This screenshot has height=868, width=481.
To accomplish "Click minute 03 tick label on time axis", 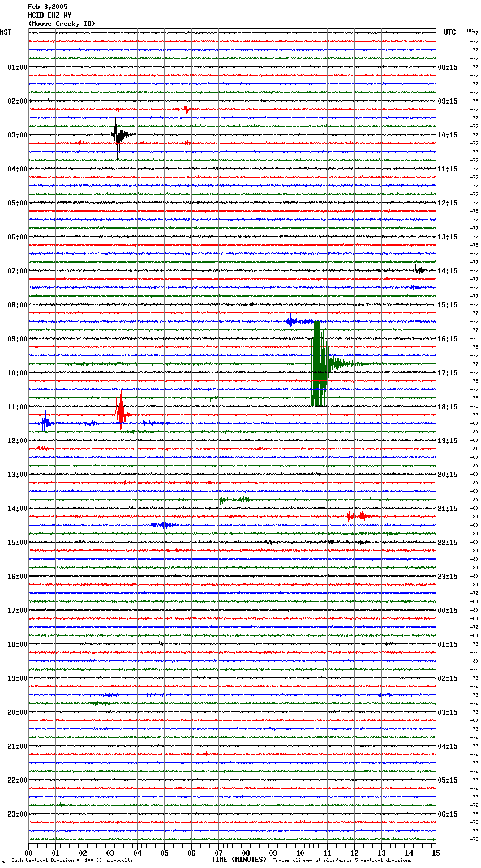I will tap(110, 853).
